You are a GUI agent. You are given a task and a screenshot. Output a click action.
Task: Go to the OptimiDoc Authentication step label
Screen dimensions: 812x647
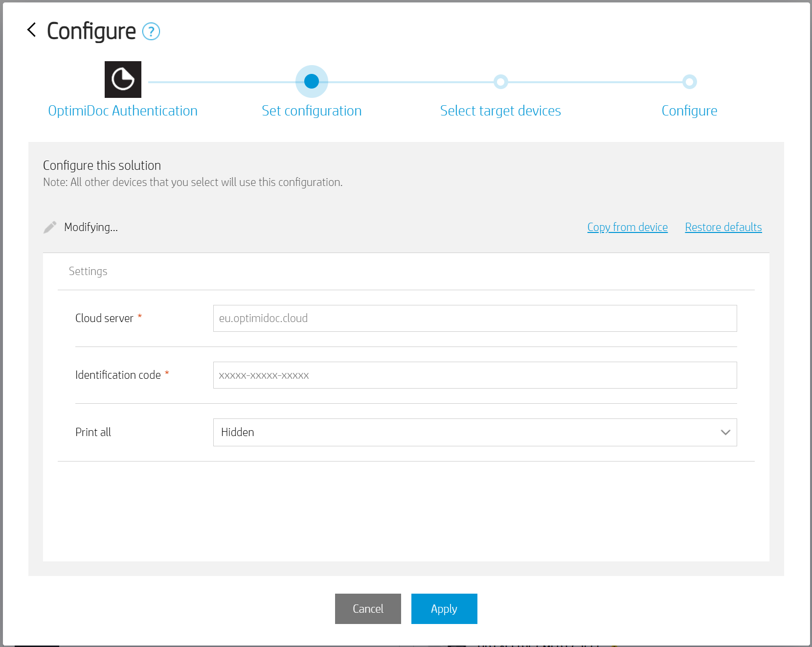123,111
